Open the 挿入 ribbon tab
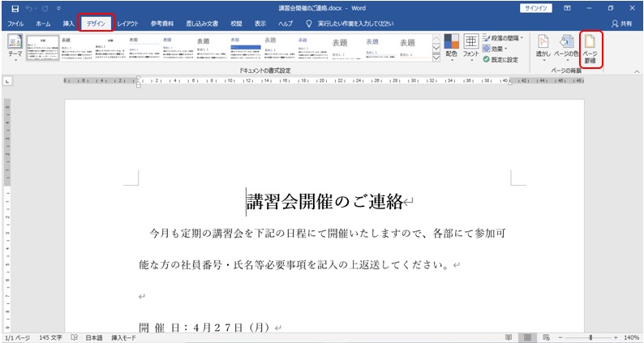Image resolution: width=644 pixels, height=343 pixels. (x=68, y=24)
